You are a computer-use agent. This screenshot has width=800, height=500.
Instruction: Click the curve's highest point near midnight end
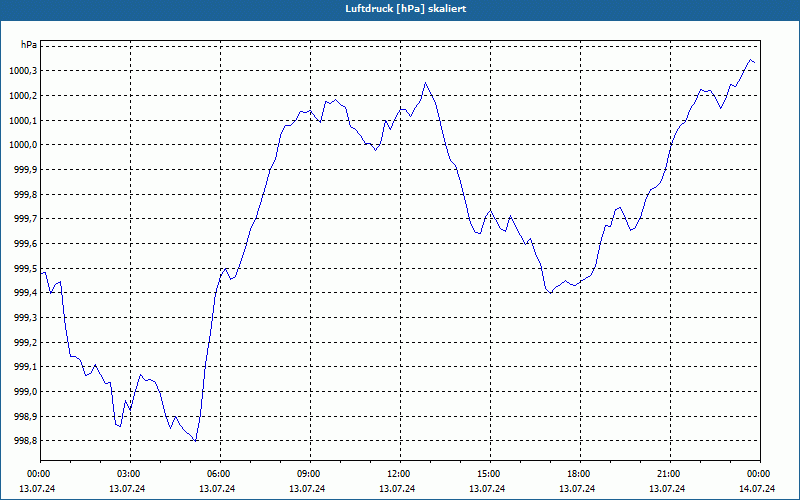751,60
